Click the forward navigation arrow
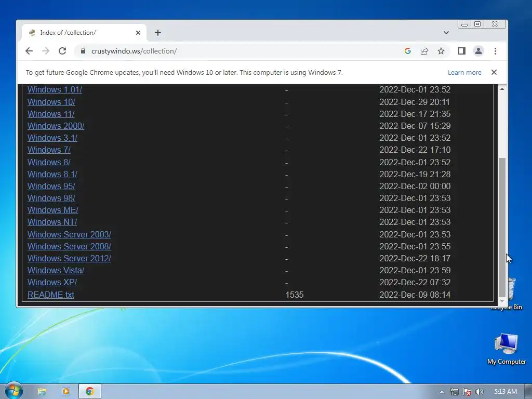 (x=46, y=51)
